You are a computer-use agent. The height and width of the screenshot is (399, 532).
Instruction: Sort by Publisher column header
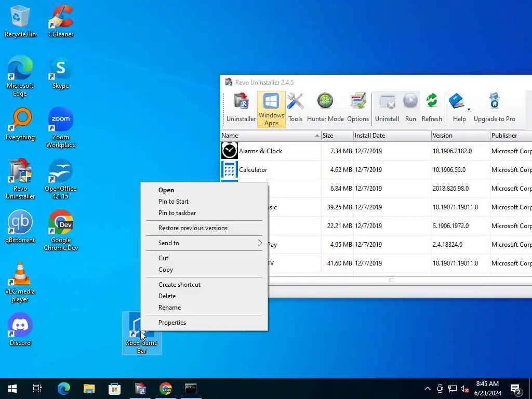[511, 136]
